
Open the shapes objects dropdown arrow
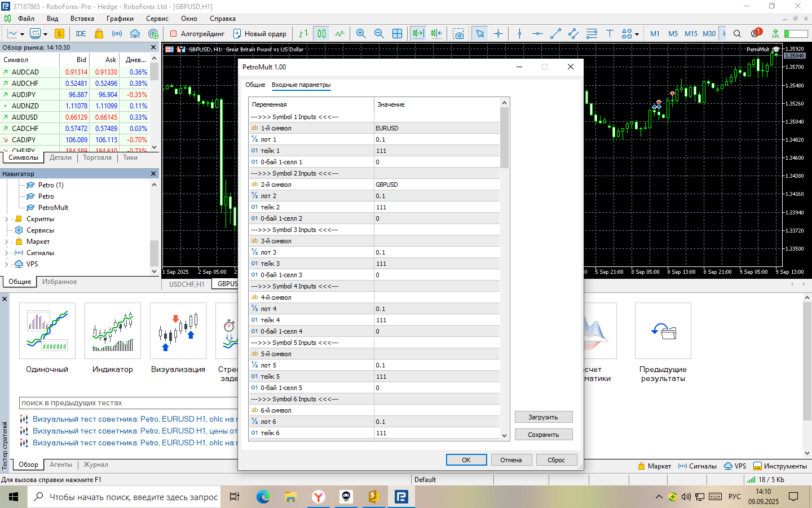click(x=637, y=34)
